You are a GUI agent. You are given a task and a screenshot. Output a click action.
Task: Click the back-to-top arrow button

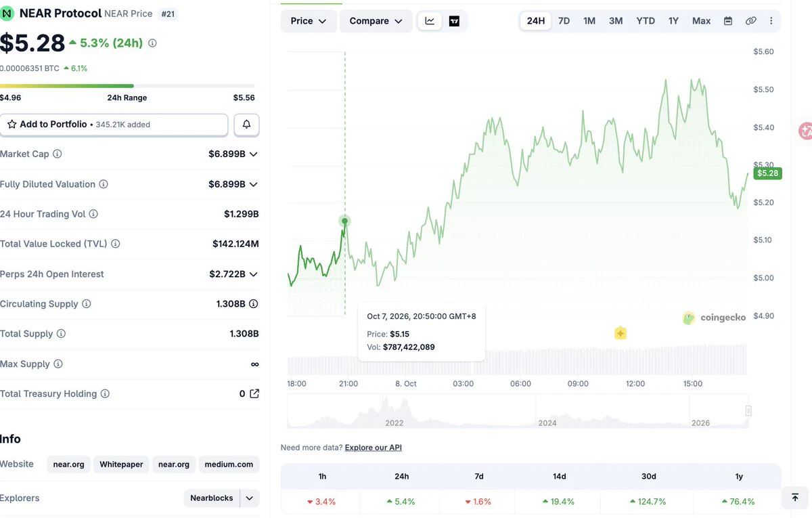[795, 498]
